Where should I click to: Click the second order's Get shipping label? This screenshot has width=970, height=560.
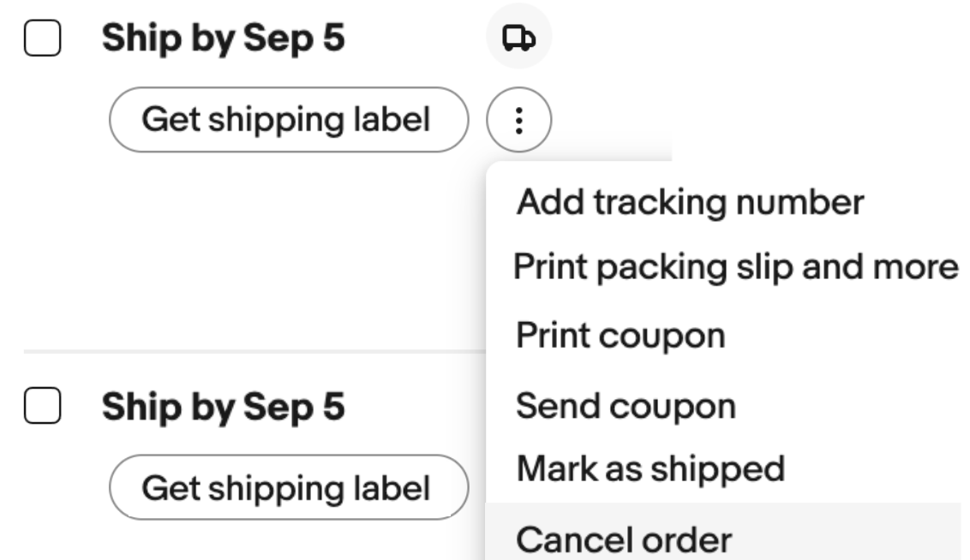pos(286,488)
